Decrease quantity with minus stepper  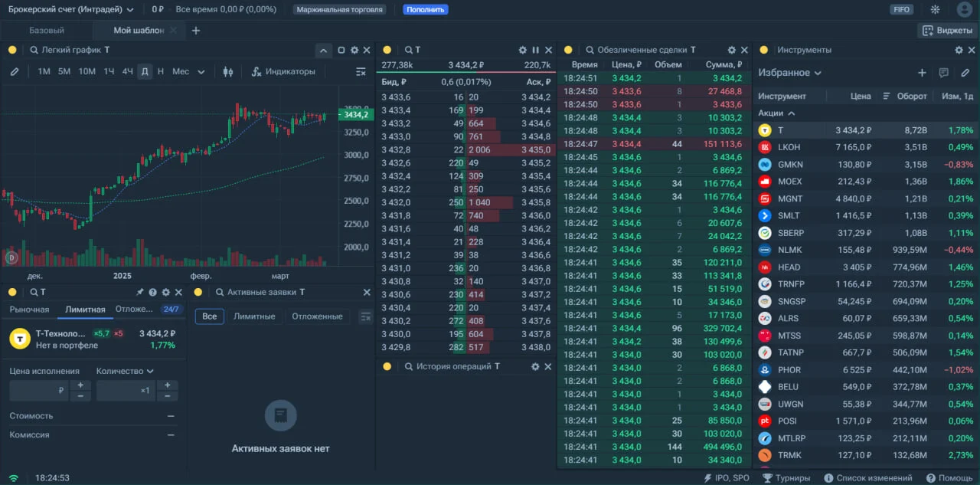tap(167, 396)
